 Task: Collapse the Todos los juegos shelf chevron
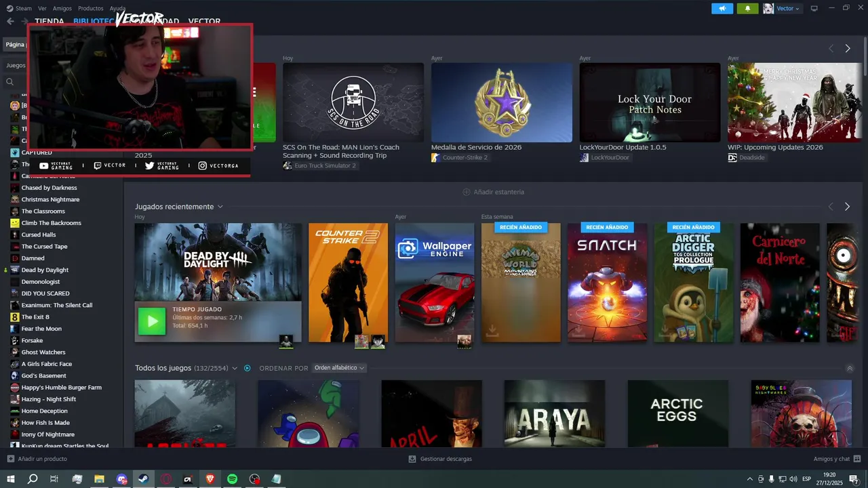(x=850, y=369)
